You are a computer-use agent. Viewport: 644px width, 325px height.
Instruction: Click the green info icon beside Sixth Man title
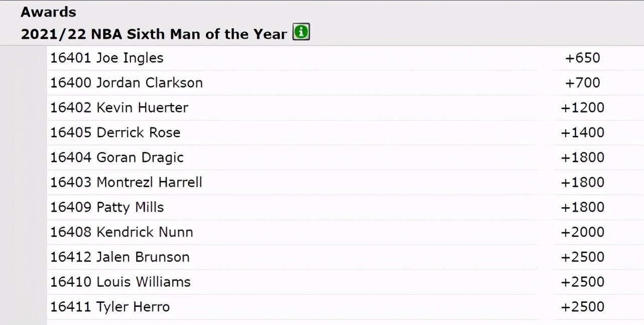coord(301,33)
